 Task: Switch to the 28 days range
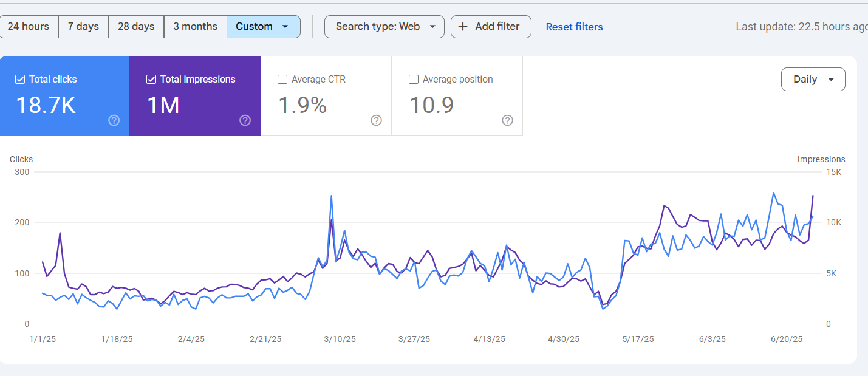pyautogui.click(x=136, y=27)
